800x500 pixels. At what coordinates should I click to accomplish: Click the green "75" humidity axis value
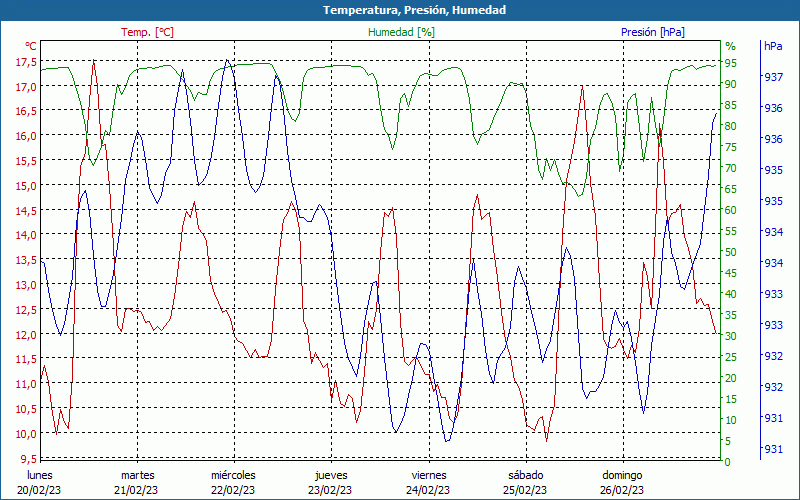click(731, 147)
